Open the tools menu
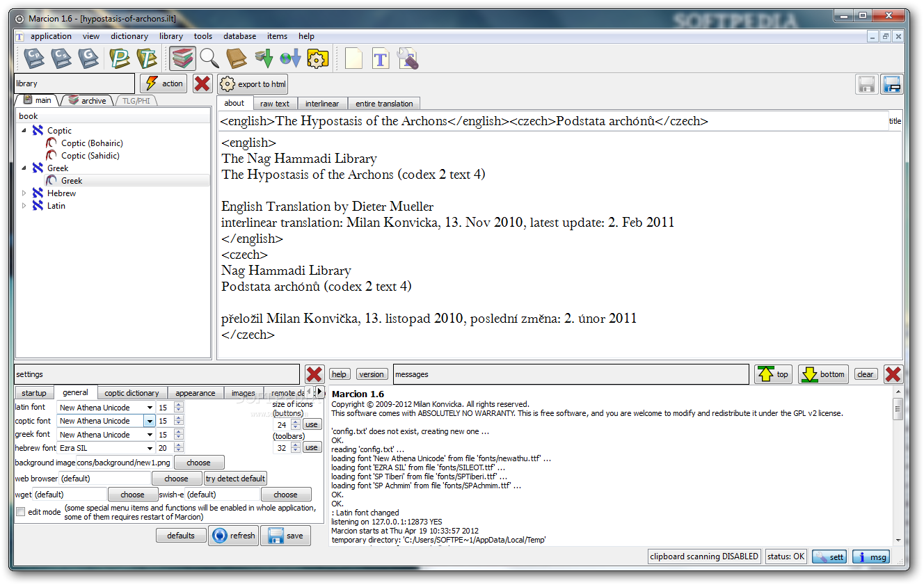Screen dimensions: 924x585 point(203,36)
